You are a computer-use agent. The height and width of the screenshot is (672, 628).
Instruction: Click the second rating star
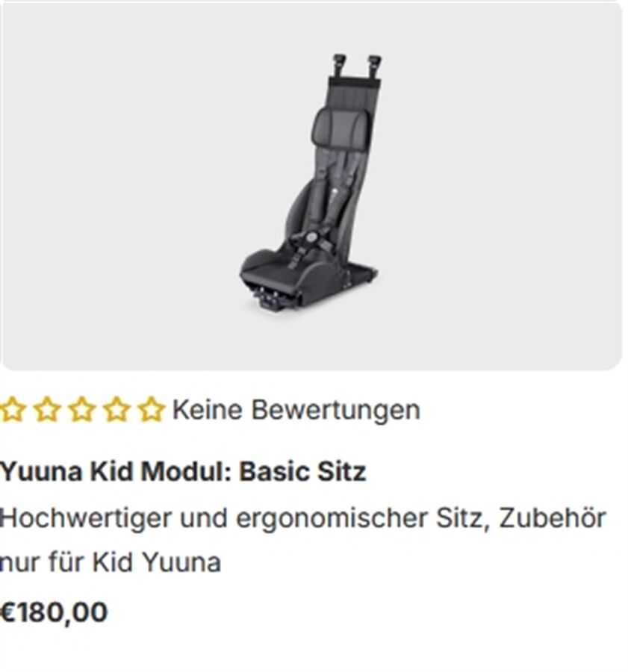(x=47, y=410)
